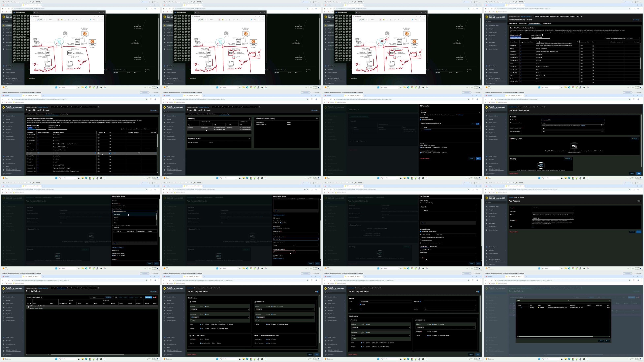Viewport: 644px width, 362px height.
Task: Open column chooser icon beside Security Policy filter
Action: (116, 297)
